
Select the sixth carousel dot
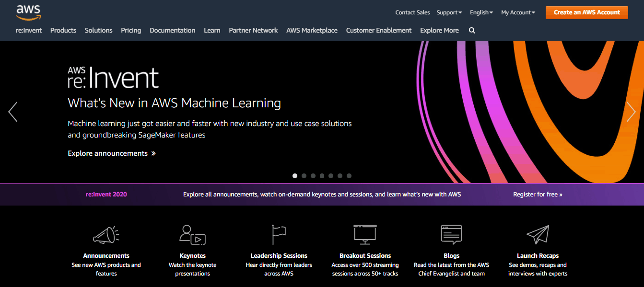click(340, 176)
